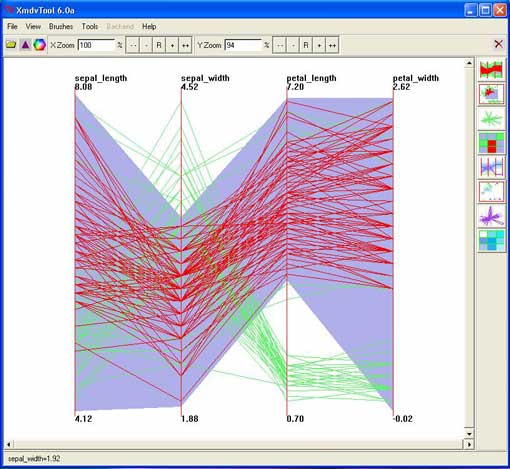Select hierarchical parallel coordinates icon
The image size is (510, 469).
[x=491, y=167]
